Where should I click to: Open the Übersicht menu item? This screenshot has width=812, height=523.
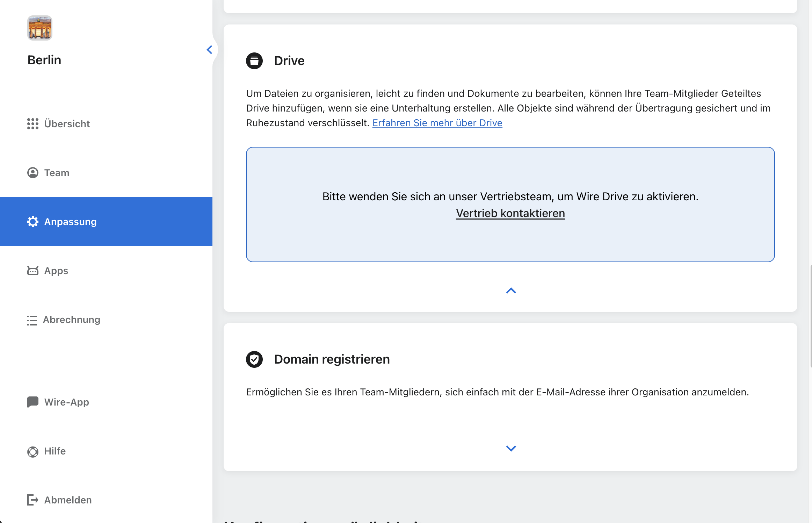[106, 124]
